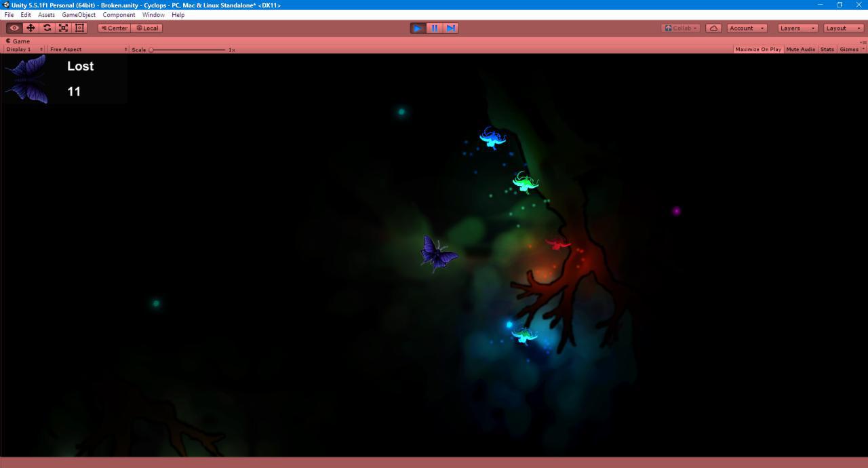This screenshot has height=468, width=868.
Task: Toggle pivot mode Center button
Action: tap(114, 28)
